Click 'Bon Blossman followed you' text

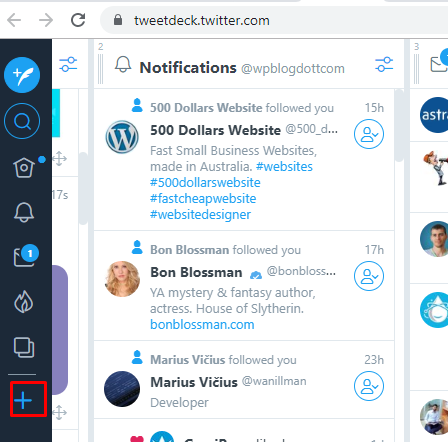pos(225,250)
